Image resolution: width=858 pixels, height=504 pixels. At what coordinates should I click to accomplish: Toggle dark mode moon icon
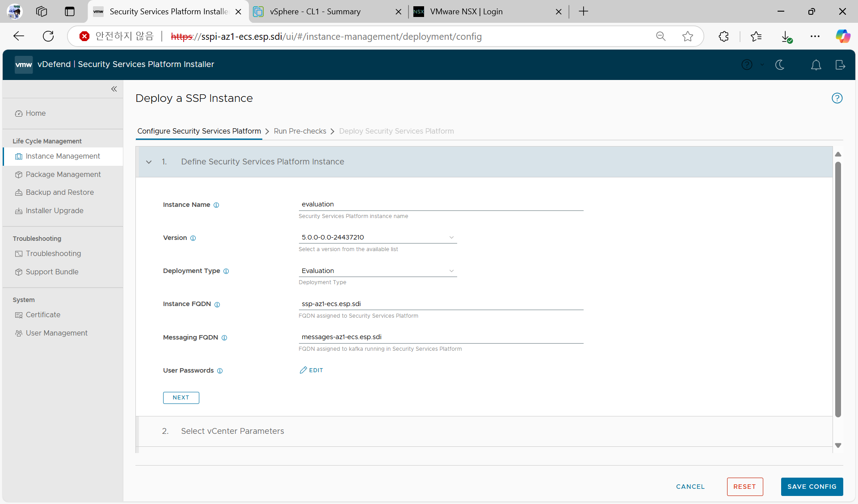point(780,65)
